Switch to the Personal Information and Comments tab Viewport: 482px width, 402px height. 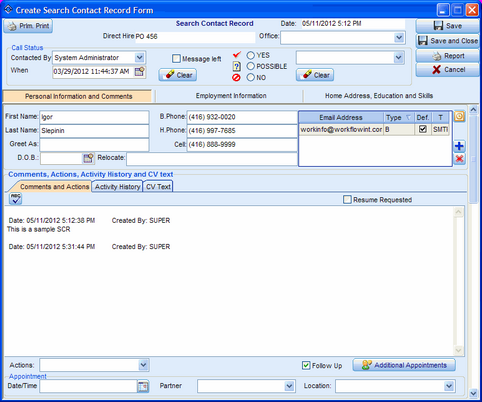coord(78,96)
